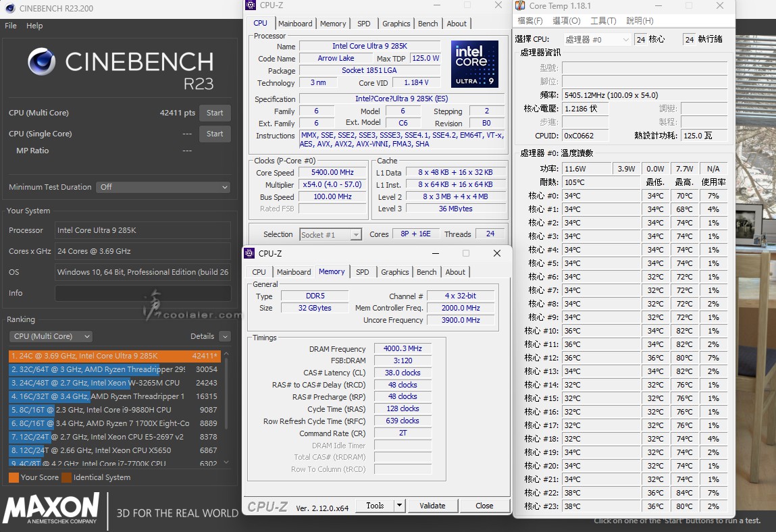Open the 選項(O) menu in Core Temp

(566, 21)
